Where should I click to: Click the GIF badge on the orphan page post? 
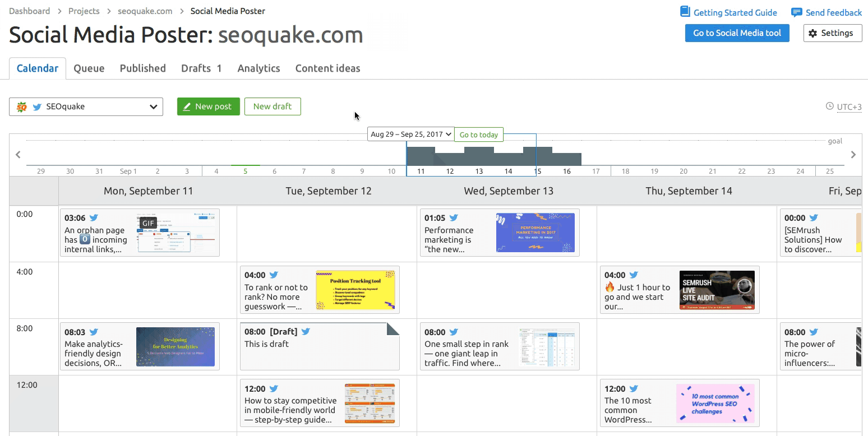[x=148, y=223]
